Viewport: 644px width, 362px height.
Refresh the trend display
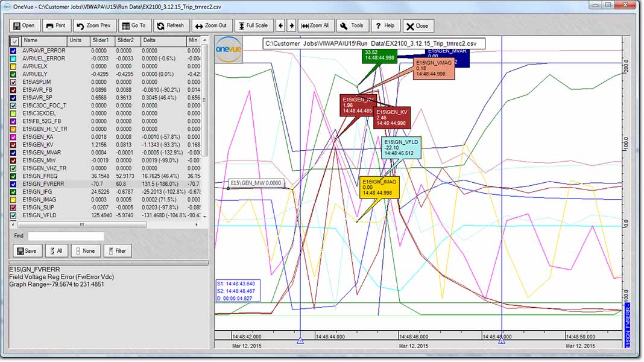[170, 26]
